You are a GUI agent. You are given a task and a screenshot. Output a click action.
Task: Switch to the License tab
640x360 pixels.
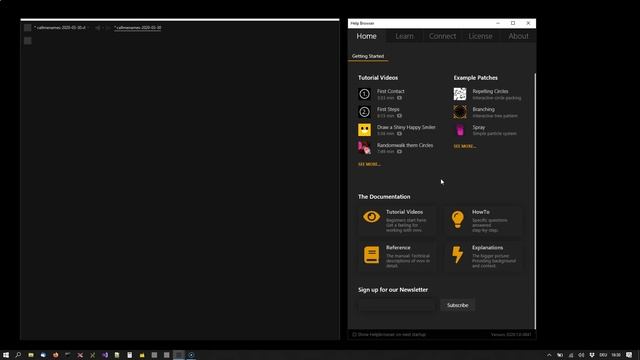point(480,36)
